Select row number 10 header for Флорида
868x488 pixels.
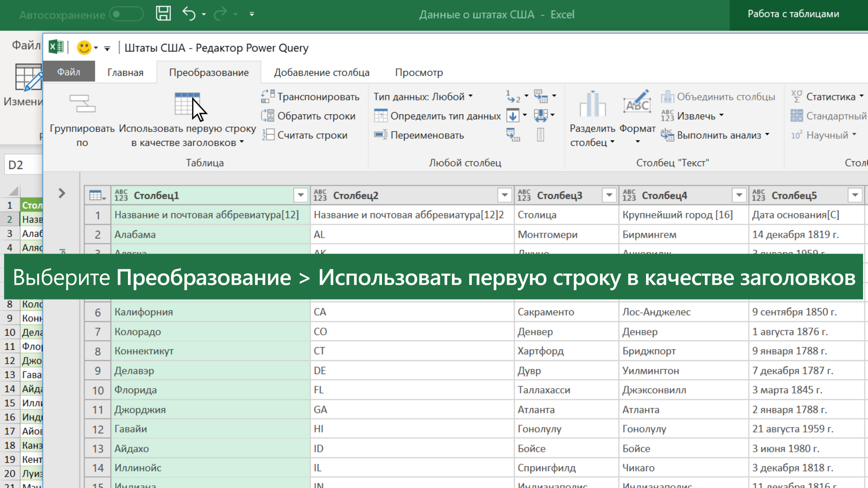click(x=98, y=390)
